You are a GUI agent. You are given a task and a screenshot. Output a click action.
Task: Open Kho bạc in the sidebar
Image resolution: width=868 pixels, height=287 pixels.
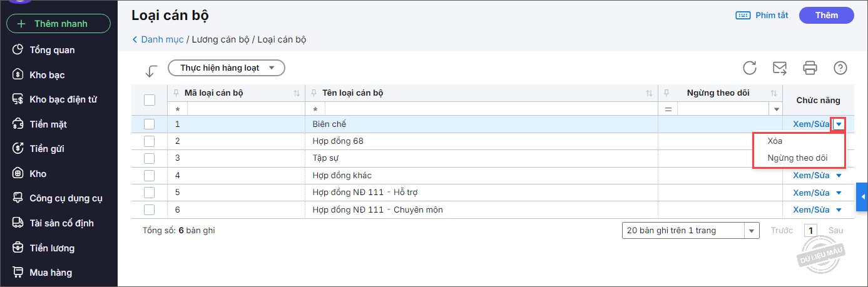(x=47, y=75)
